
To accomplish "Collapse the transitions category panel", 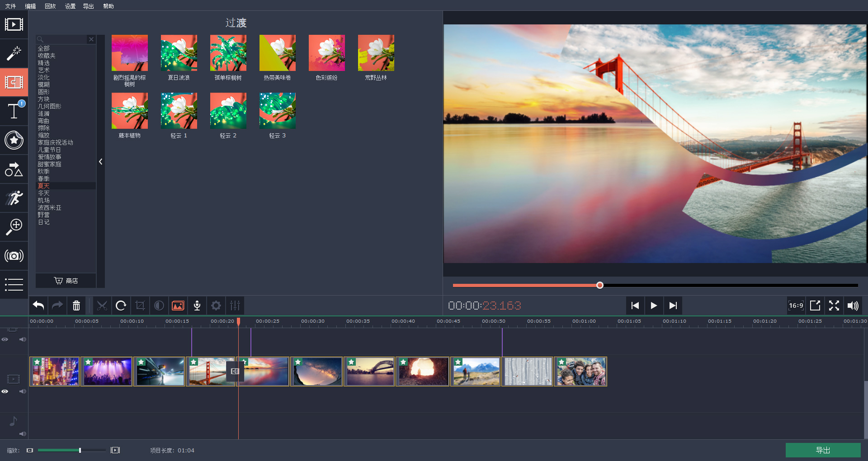I will (x=101, y=161).
